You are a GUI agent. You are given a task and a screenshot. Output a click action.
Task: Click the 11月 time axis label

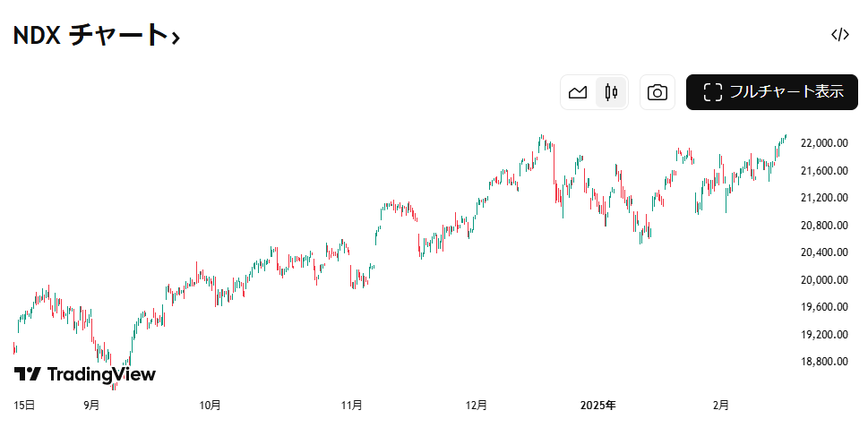352,406
